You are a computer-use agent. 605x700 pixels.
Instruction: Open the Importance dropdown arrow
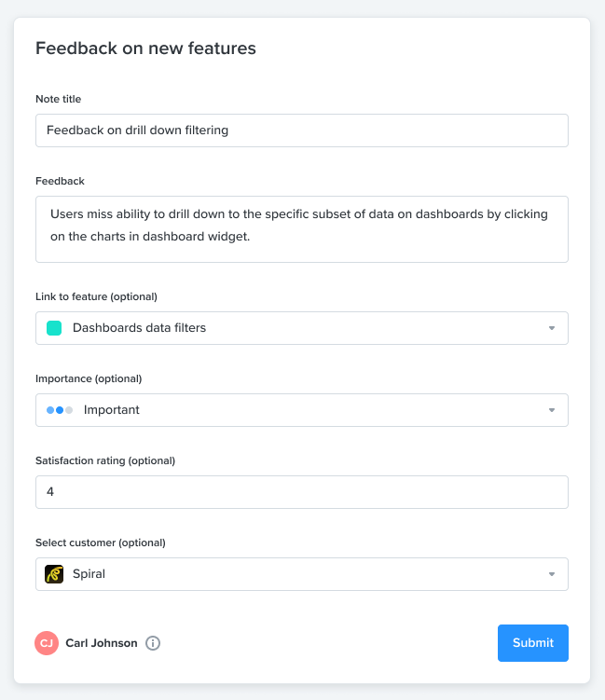pos(552,410)
